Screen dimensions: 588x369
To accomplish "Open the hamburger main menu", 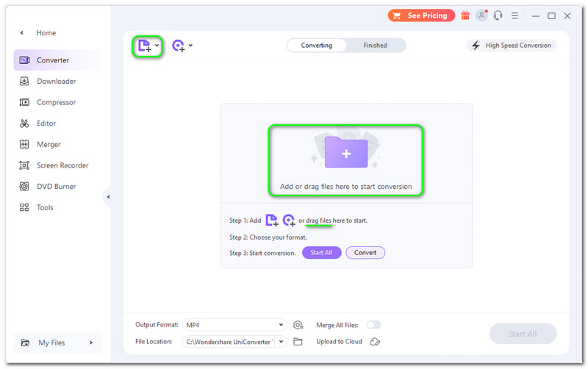I will [x=515, y=15].
